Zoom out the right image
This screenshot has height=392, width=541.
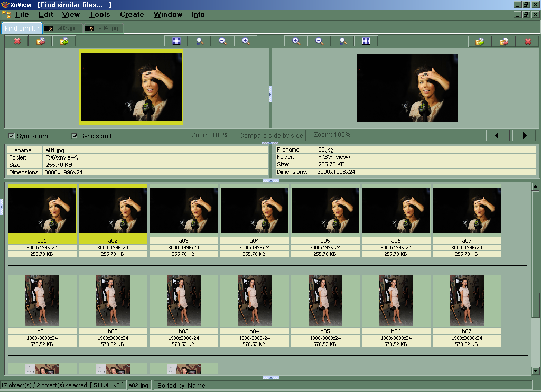click(319, 41)
